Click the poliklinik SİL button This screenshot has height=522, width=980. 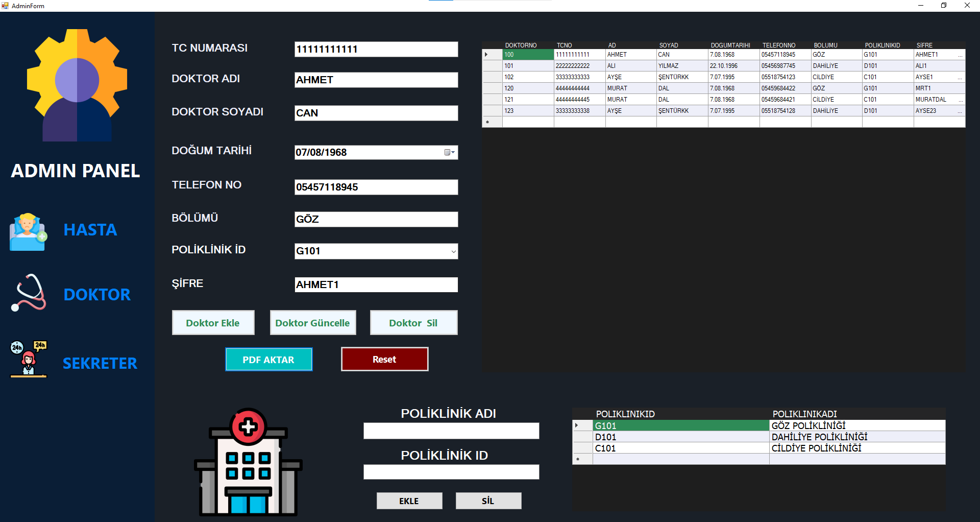488,501
